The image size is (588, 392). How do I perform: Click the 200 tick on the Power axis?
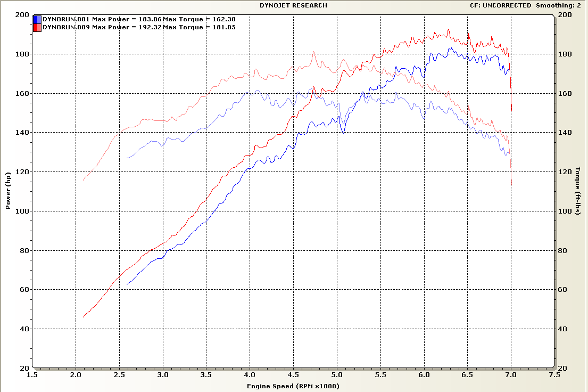coord(22,14)
